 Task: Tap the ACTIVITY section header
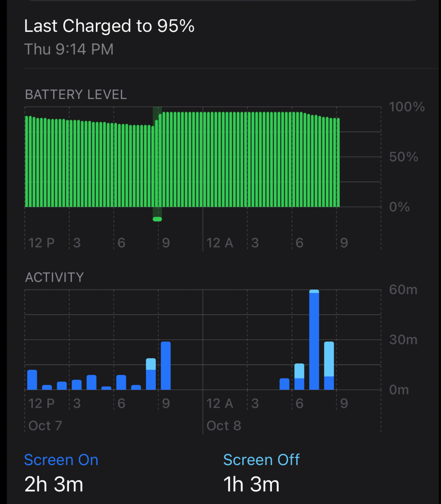[55, 277]
